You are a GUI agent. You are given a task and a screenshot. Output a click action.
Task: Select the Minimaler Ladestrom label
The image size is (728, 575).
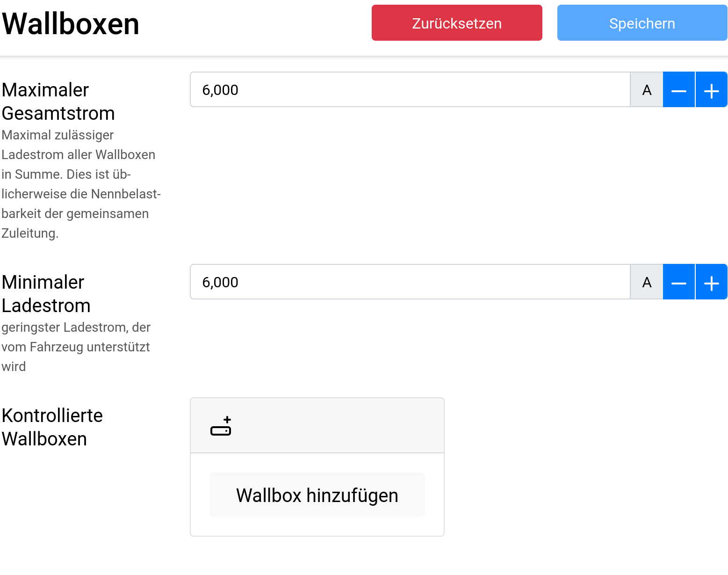tap(46, 294)
